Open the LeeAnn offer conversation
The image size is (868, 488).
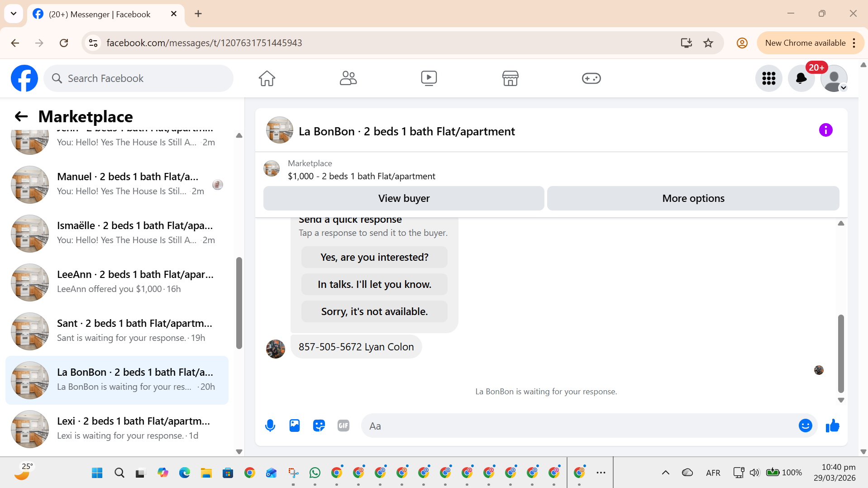117,282
